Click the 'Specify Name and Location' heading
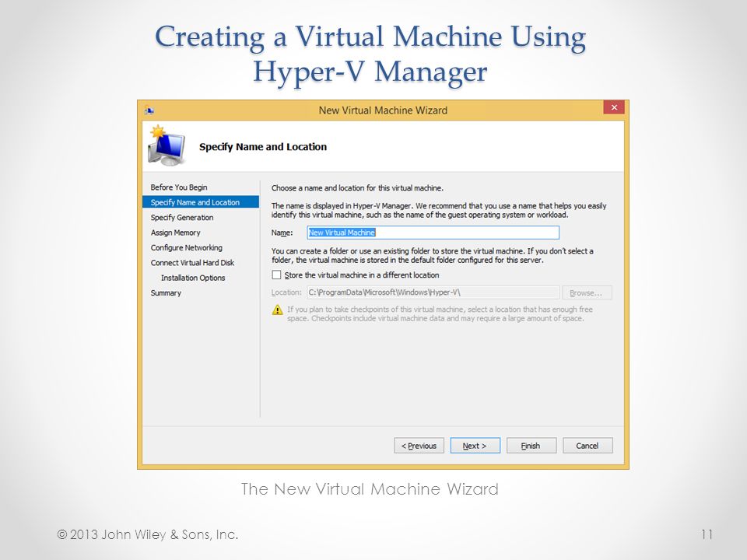Viewport: 747px width, 560px height. [x=263, y=147]
